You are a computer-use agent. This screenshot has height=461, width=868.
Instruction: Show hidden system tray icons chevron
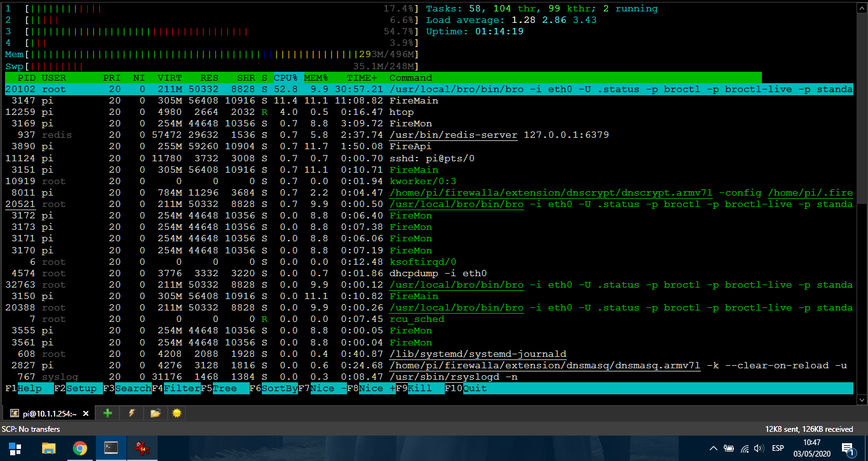714,448
